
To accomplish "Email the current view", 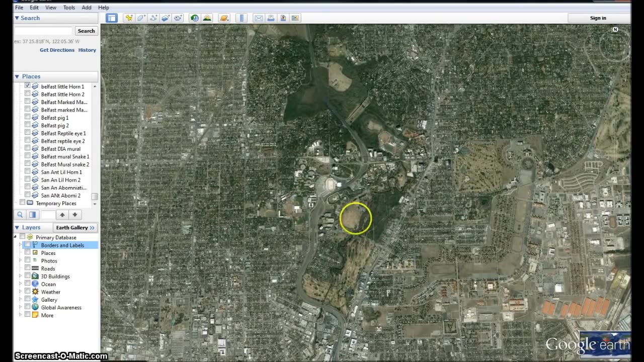I will tap(259, 18).
